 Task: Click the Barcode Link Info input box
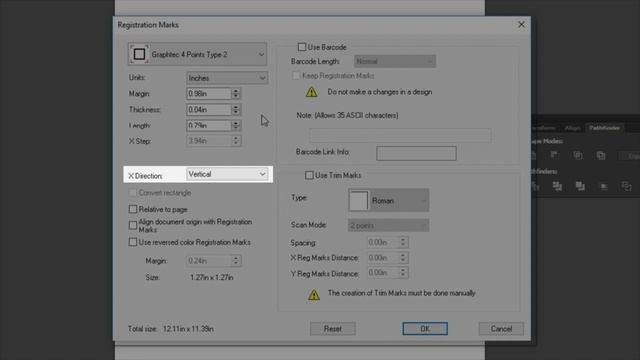click(x=416, y=153)
